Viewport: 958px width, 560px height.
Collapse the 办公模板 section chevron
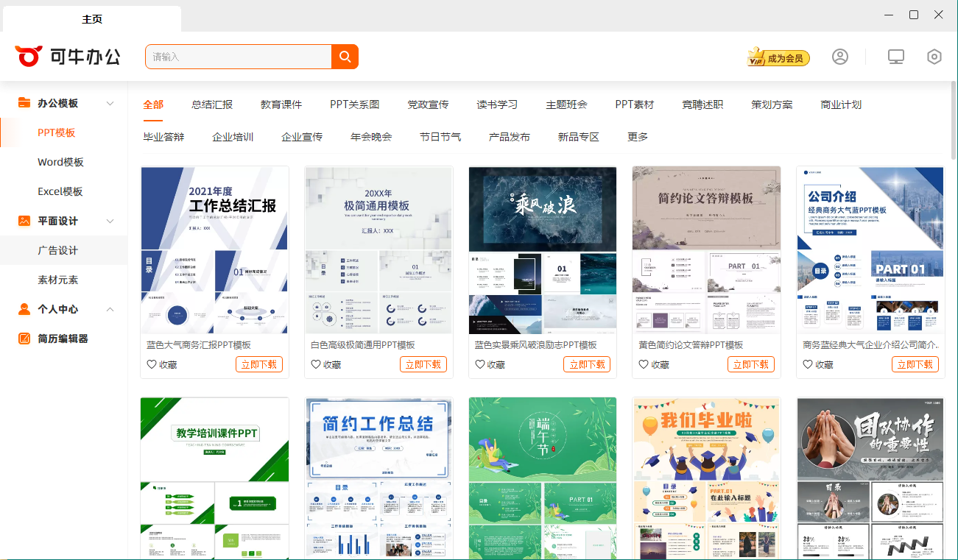tap(110, 104)
